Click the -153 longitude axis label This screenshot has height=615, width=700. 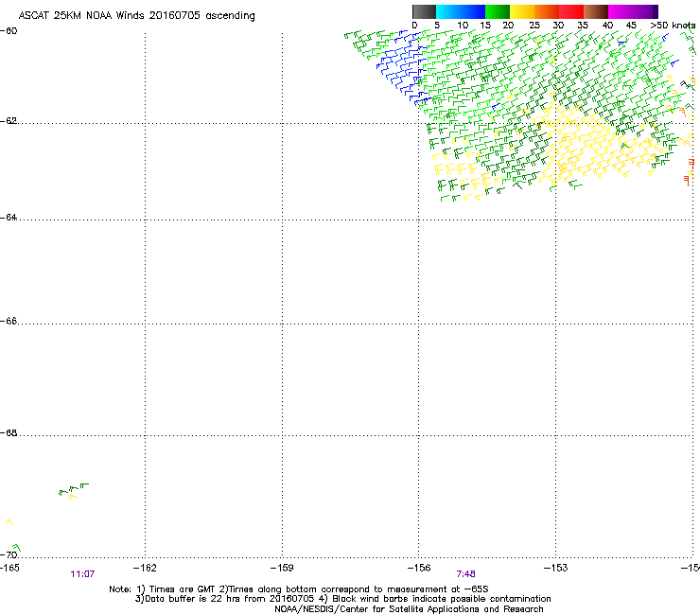click(556, 568)
